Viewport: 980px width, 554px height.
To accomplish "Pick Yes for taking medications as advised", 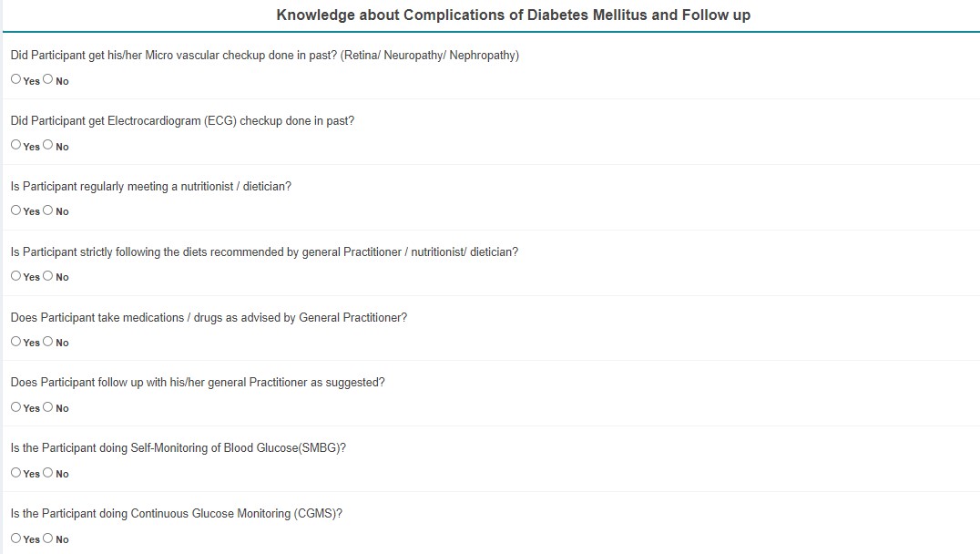I will pyautogui.click(x=15, y=342).
